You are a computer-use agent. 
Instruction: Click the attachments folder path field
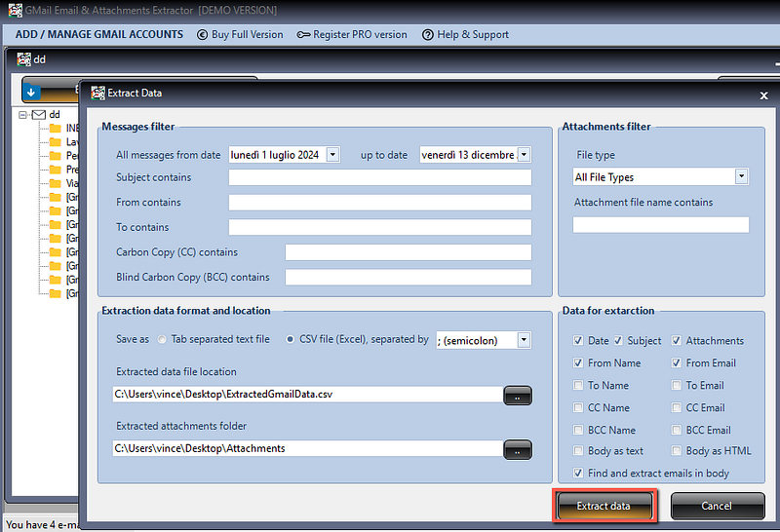pyautogui.click(x=307, y=448)
